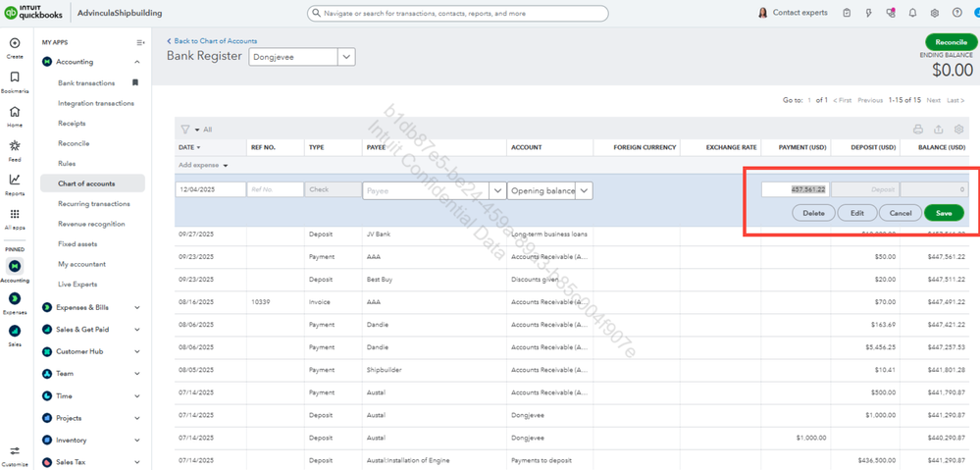This screenshot has width=980, height=470.
Task: Open the chat messages icon with pink dot
Action: 891,13
